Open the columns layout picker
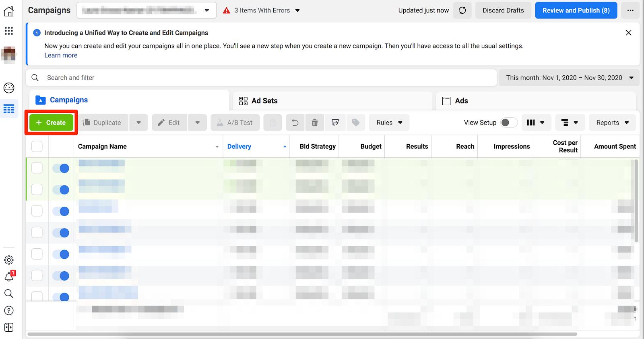The image size is (644, 339). coord(536,123)
